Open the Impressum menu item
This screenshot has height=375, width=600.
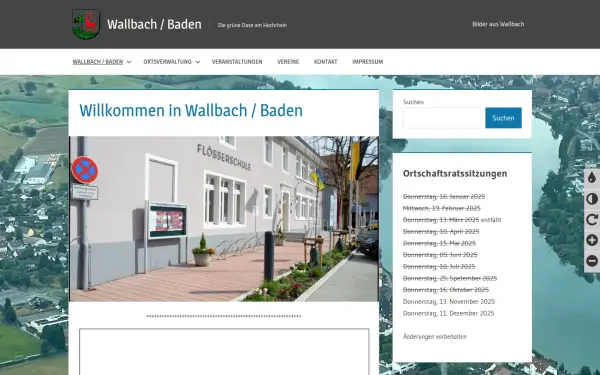(x=368, y=62)
